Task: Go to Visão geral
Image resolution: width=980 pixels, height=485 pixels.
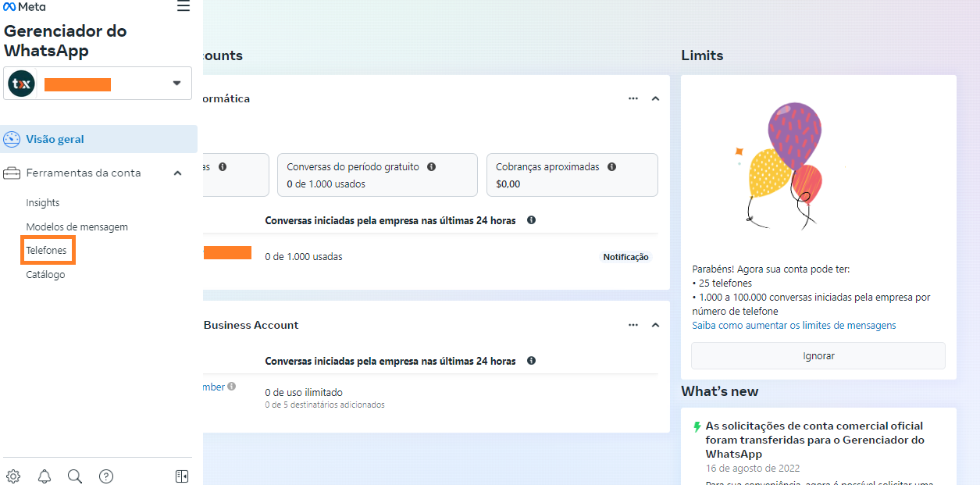Action: pyautogui.click(x=98, y=140)
